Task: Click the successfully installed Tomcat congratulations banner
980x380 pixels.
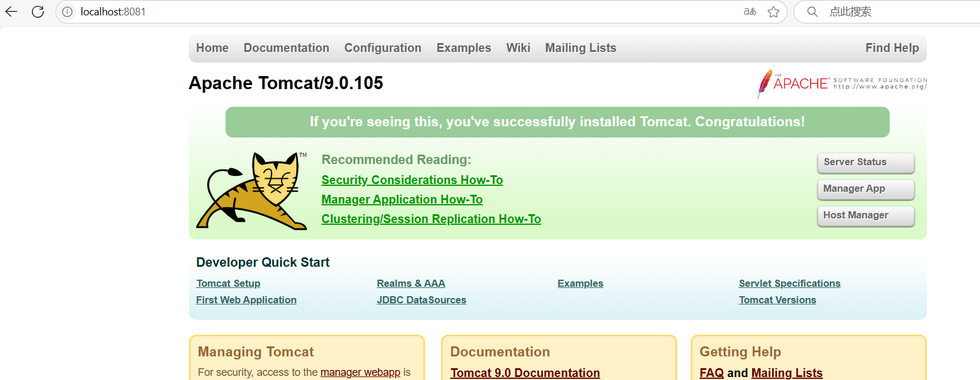Action: pyautogui.click(x=557, y=122)
